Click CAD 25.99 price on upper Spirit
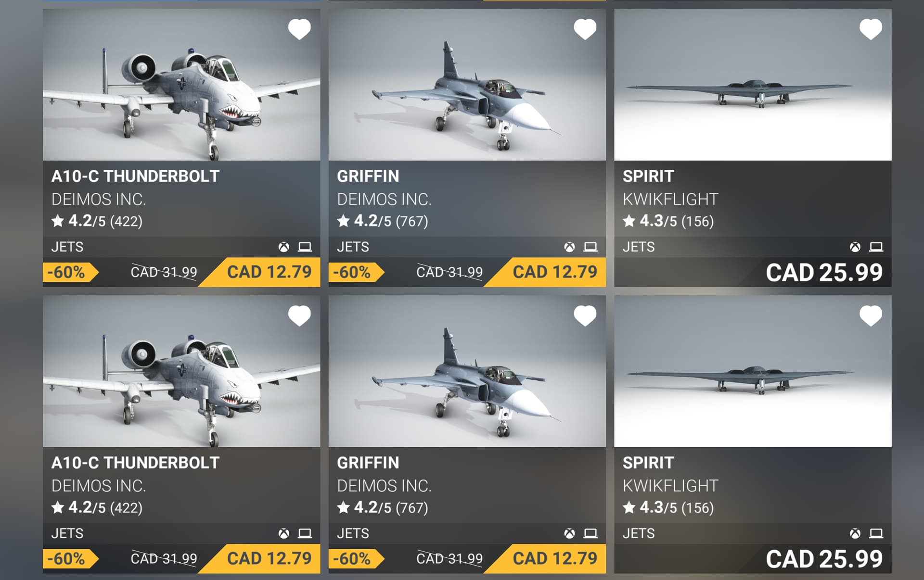The width and height of the screenshot is (924, 580). [x=824, y=273]
